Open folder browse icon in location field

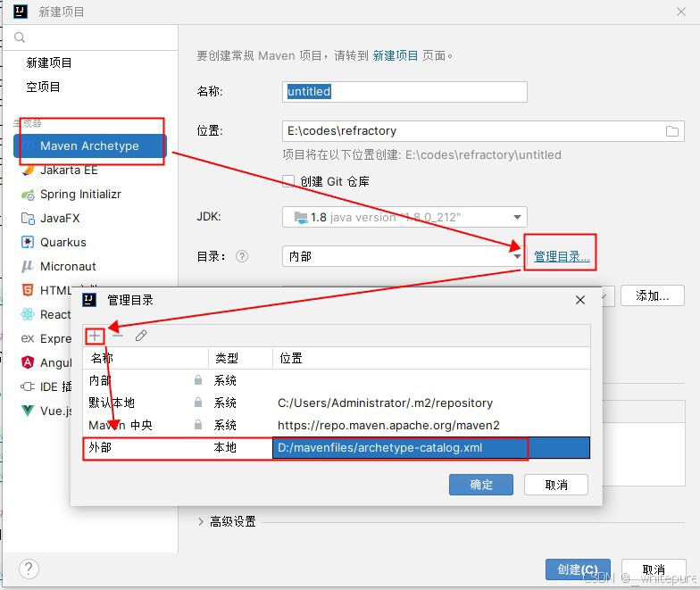[x=671, y=131]
